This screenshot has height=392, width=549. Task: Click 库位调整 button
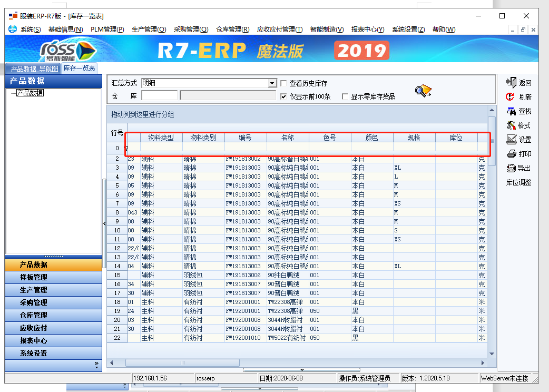[x=518, y=182]
